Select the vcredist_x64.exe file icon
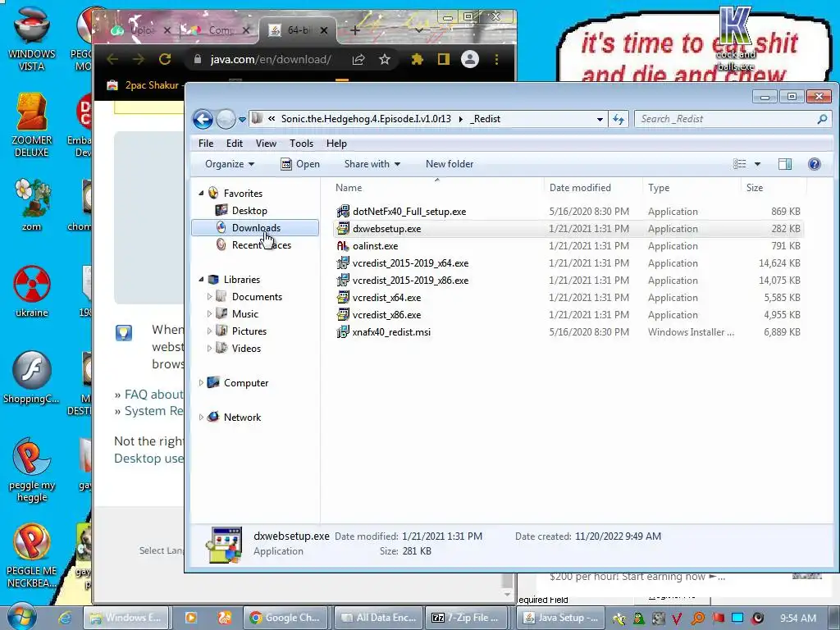This screenshot has width=840, height=630. click(343, 297)
